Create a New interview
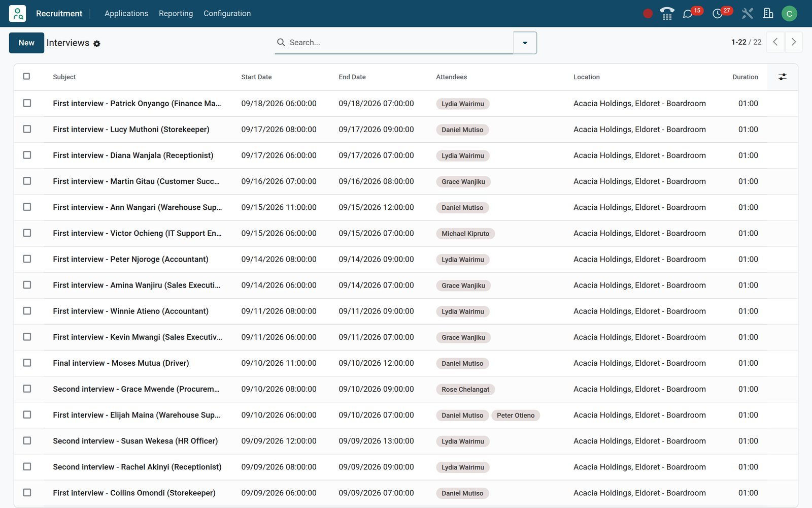 (26, 43)
